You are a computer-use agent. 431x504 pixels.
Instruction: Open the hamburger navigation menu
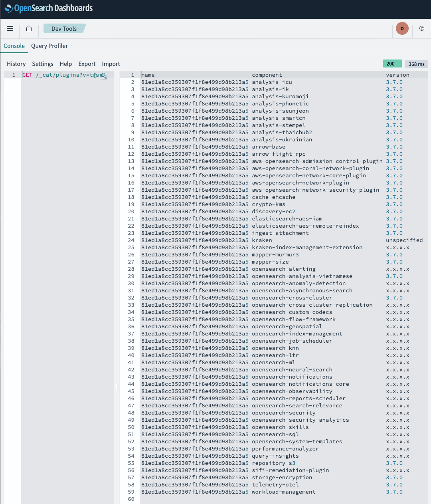[x=10, y=28]
